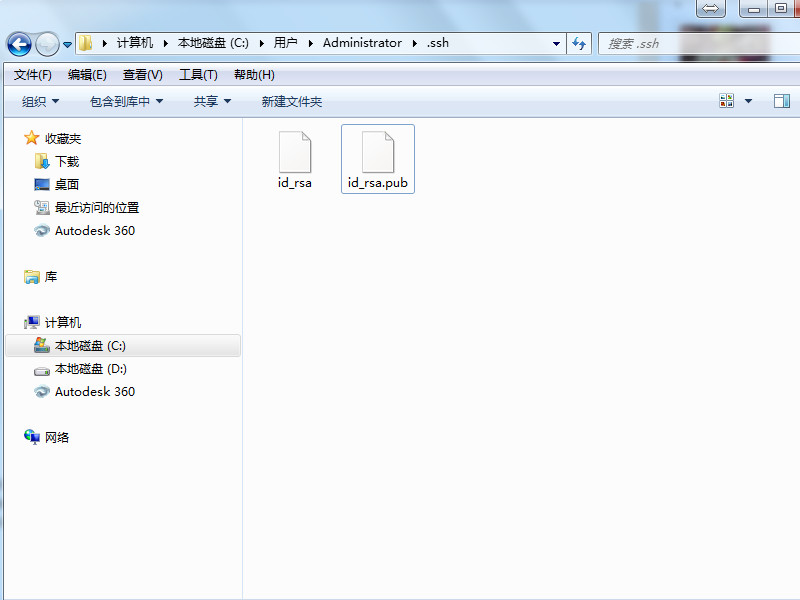
Task: Click the double-arrow button in title bar
Action: pyautogui.click(x=711, y=8)
